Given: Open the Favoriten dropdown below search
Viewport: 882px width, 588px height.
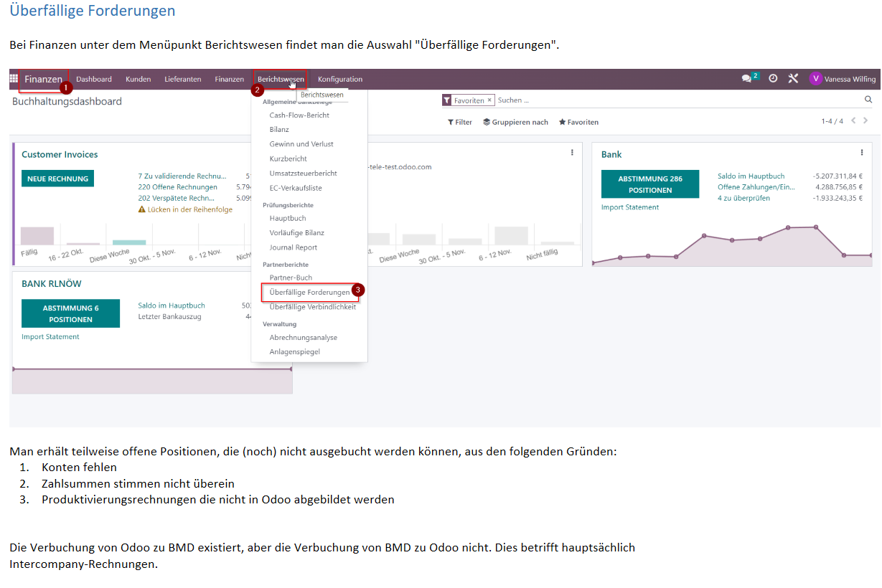Looking at the screenshot, I should click(578, 122).
